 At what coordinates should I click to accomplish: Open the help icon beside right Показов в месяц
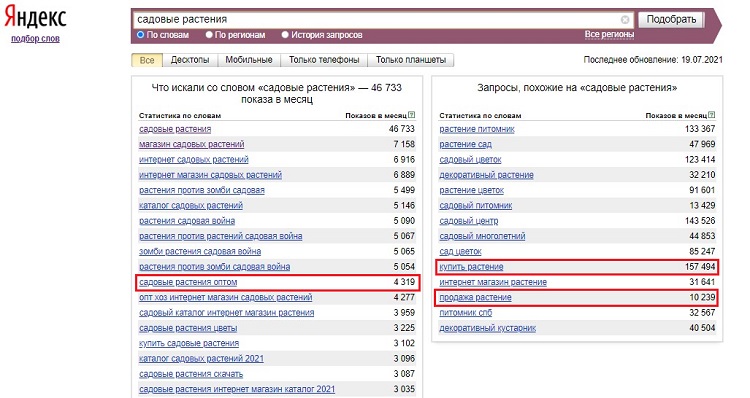point(712,115)
